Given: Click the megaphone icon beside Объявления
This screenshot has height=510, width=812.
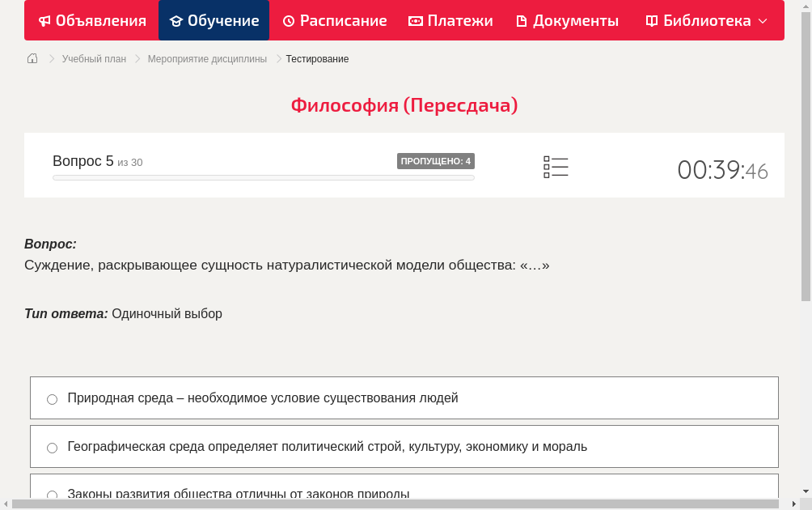Looking at the screenshot, I should pyautogui.click(x=45, y=21).
